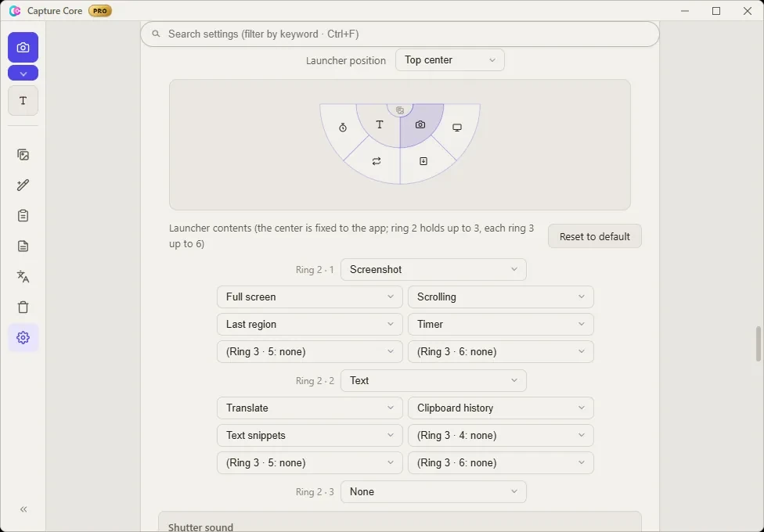Select the Text capture T button in sidebar

23,101
